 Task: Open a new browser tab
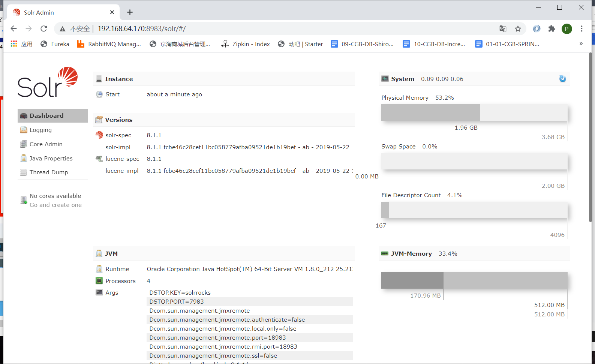click(130, 12)
